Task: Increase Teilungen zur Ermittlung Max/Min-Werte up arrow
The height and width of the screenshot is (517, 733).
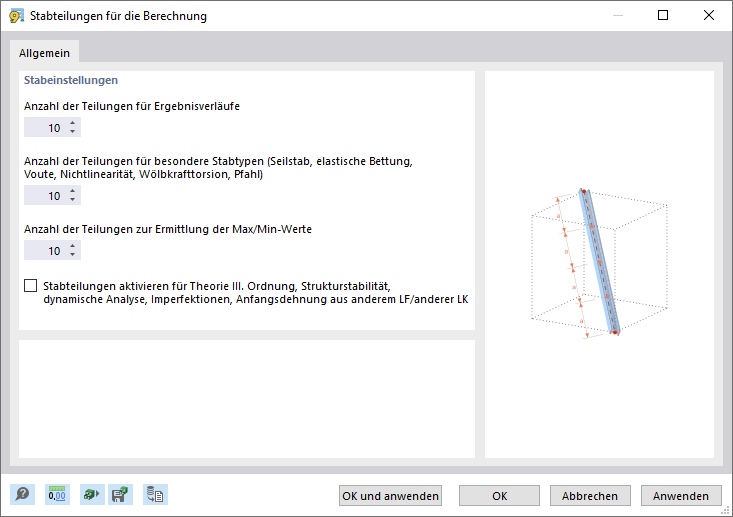Action: (x=72, y=246)
